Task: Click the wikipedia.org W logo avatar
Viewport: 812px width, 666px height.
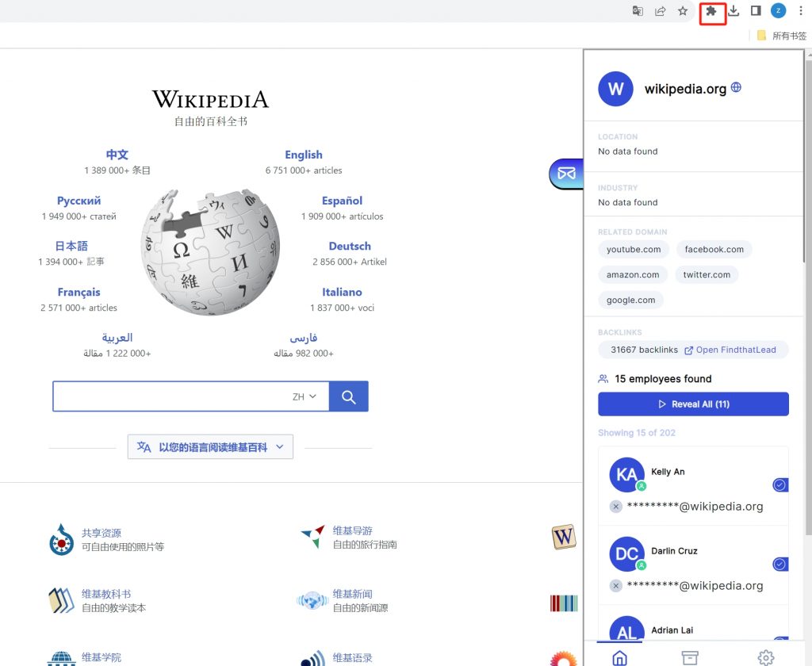Action: point(615,89)
